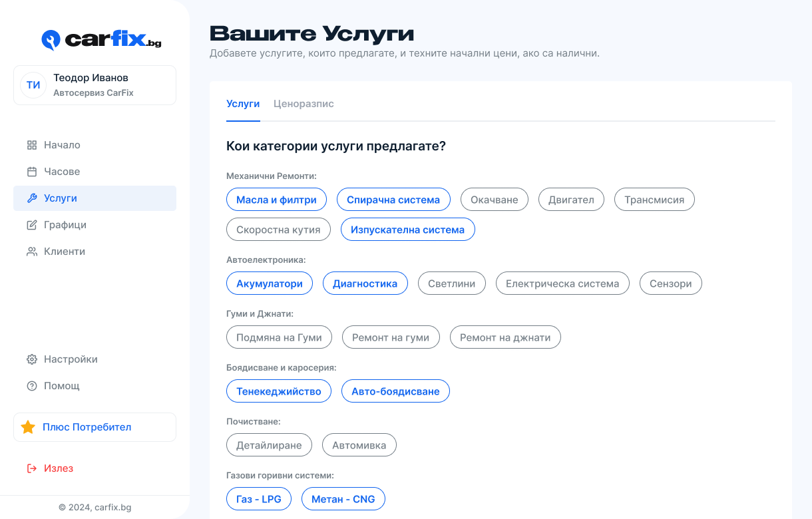Click the Часове calendar icon
The height and width of the screenshot is (519, 812).
point(32,172)
